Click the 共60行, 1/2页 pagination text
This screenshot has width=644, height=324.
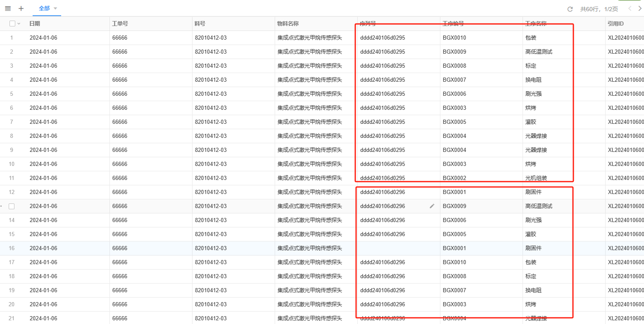(x=599, y=9)
